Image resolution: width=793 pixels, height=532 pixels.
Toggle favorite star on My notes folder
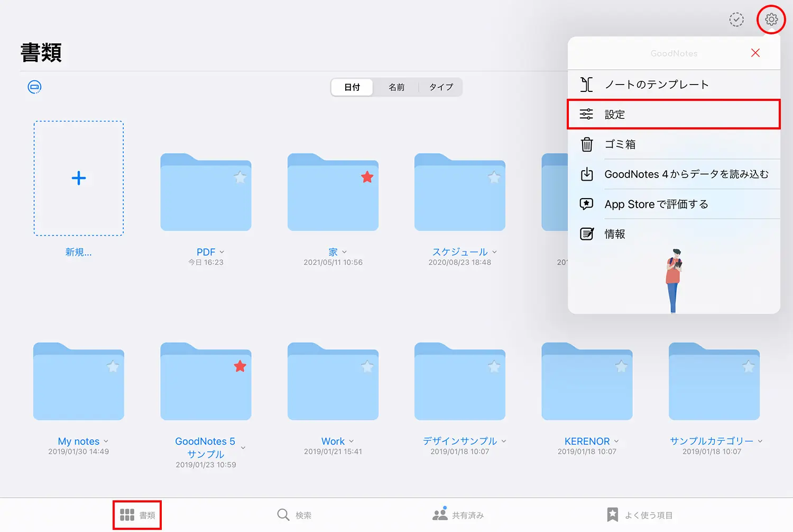(113, 366)
